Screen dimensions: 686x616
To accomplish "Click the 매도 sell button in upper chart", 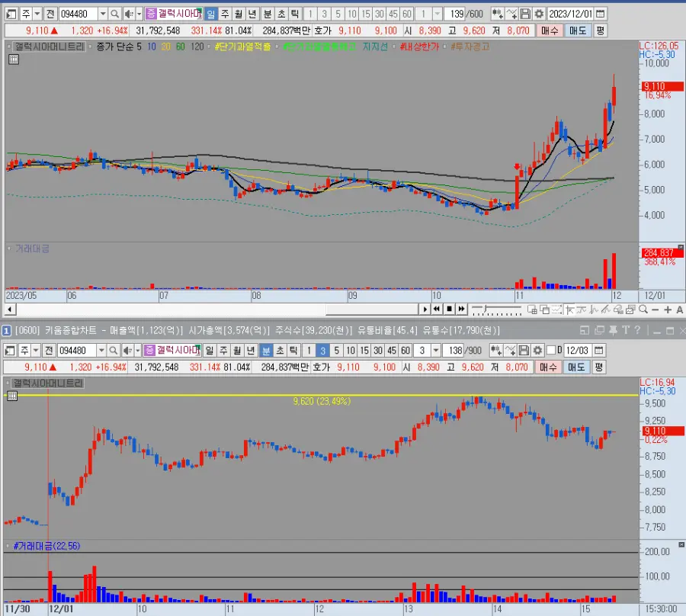I will coord(578,30).
